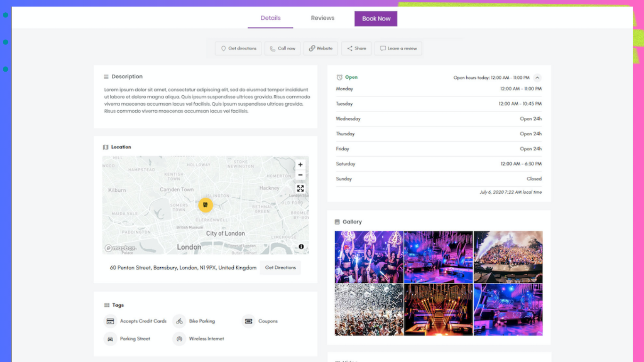The width and height of the screenshot is (644, 362).
Task: Click the Saturday hours row
Action: (438, 164)
